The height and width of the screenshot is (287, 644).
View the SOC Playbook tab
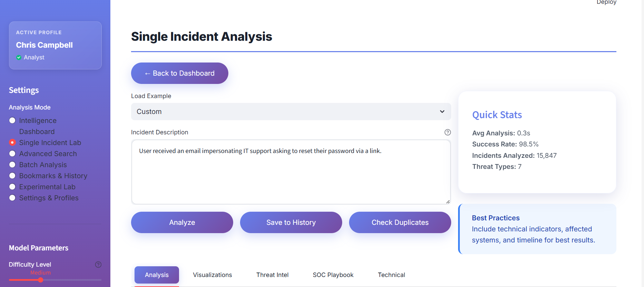(x=333, y=275)
